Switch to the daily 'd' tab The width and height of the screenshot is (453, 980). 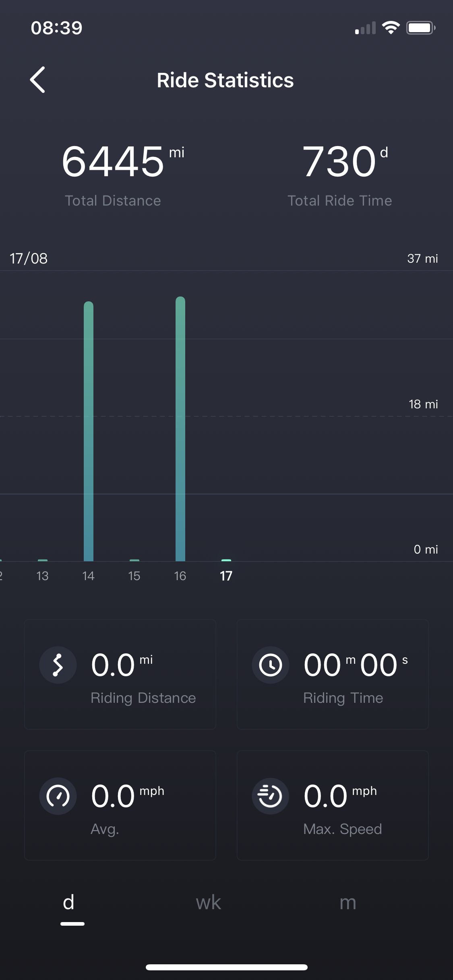pos(69,903)
